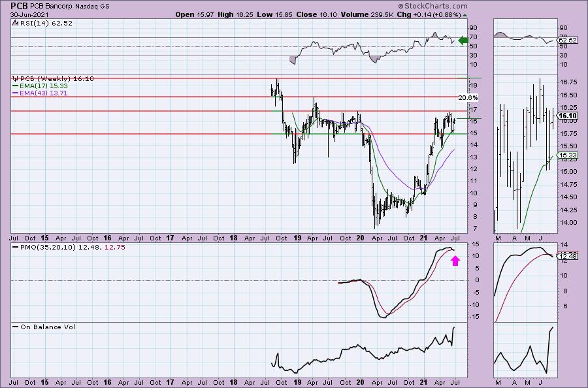This screenshot has height=388, width=588.
Task: Click the 15.75 mini chart price axis label
Action: tap(568, 133)
